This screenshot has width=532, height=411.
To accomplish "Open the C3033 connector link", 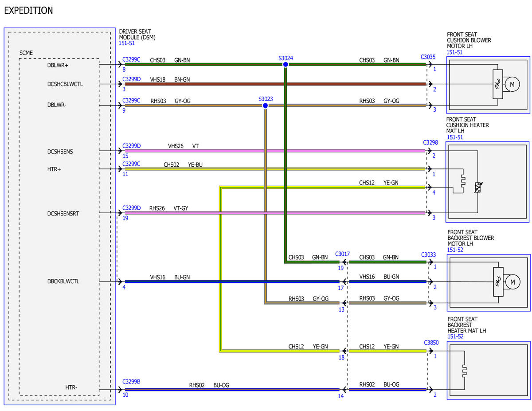I will [x=428, y=254].
